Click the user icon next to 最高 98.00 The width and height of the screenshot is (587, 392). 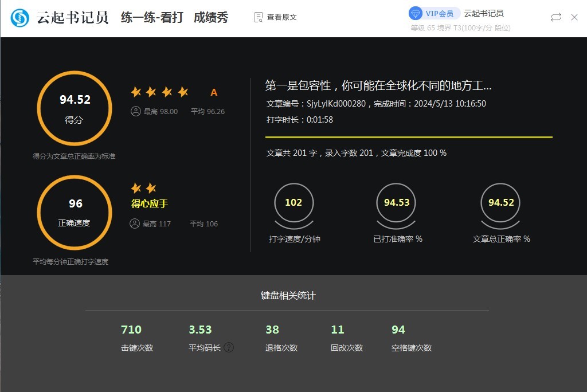[x=135, y=112]
